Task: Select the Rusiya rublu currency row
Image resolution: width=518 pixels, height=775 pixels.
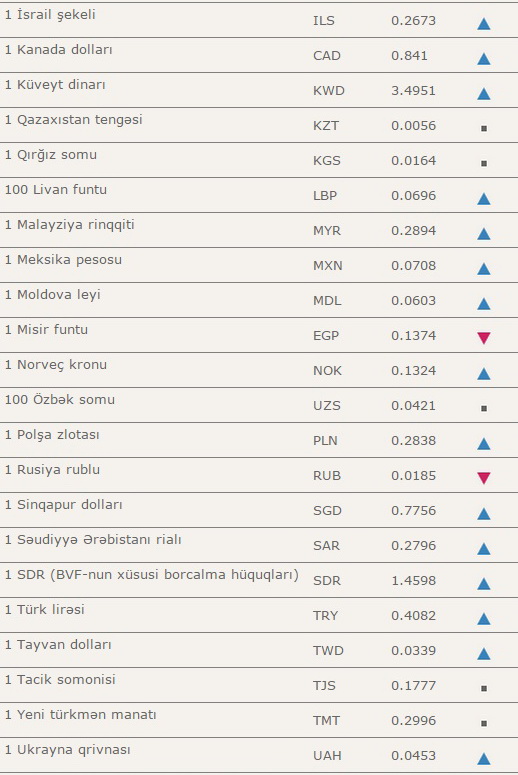Action: tap(259, 475)
